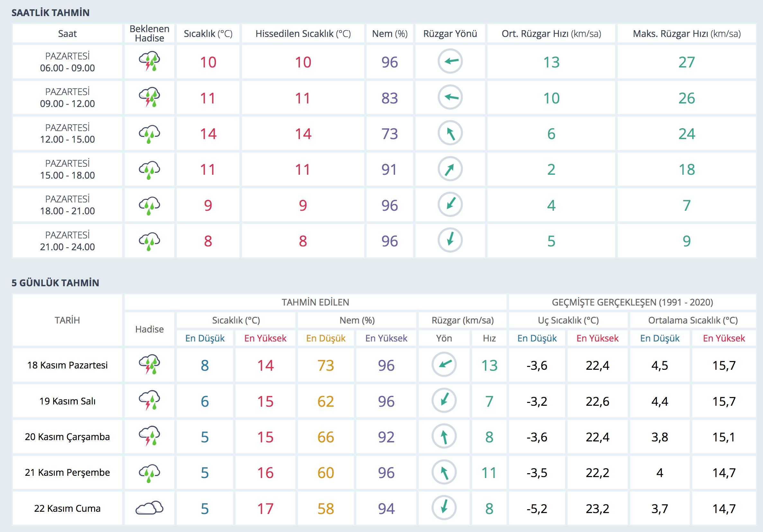Click rain icon for 21 Kasım Perşembe
763x532 pixels.
coord(149,472)
